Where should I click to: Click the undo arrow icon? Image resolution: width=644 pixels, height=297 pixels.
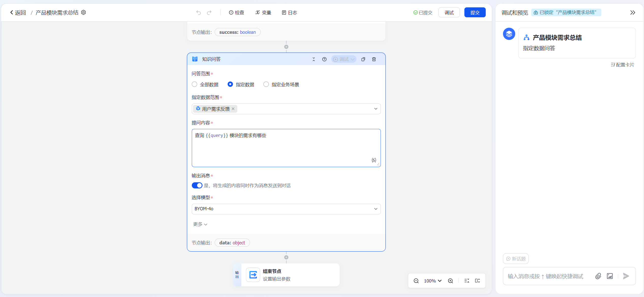click(199, 12)
